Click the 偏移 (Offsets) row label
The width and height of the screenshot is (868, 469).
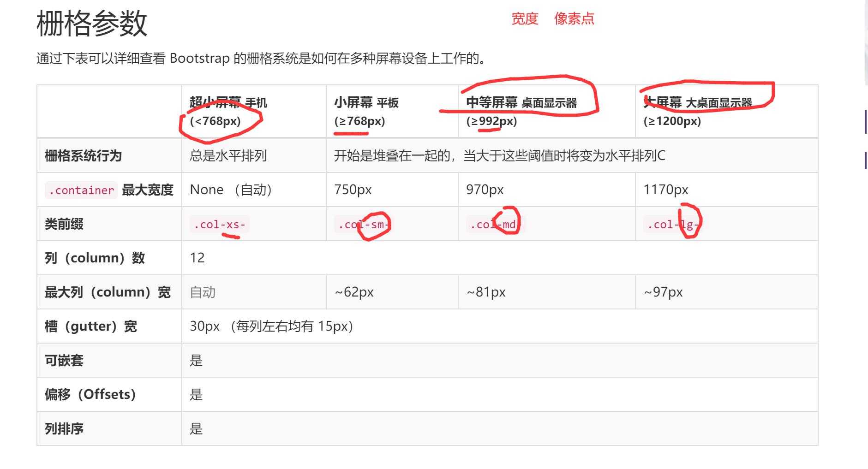click(90, 394)
